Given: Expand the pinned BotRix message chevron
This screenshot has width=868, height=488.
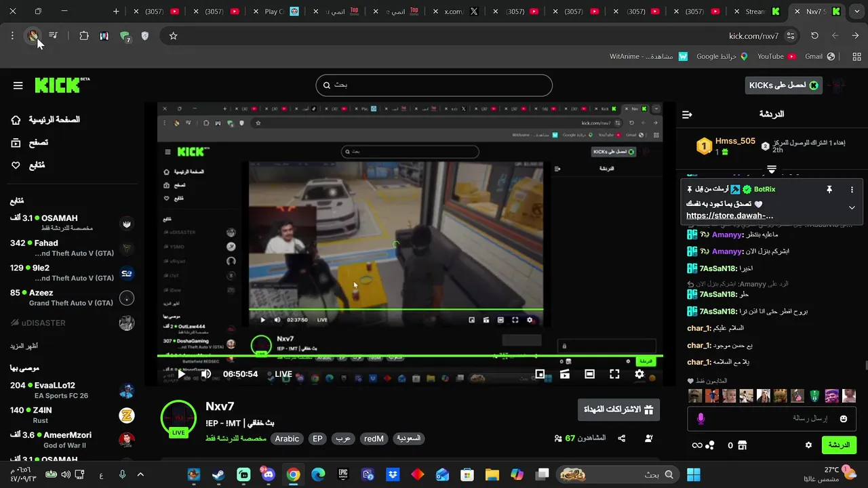Looking at the screenshot, I should pyautogui.click(x=852, y=207).
